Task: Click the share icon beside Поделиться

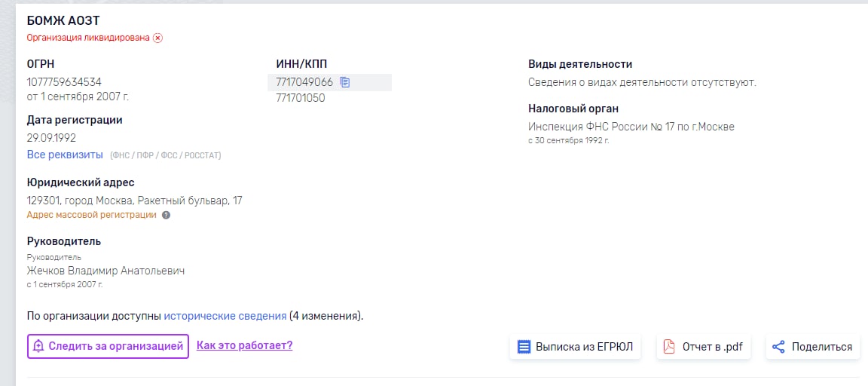Action: click(778, 348)
